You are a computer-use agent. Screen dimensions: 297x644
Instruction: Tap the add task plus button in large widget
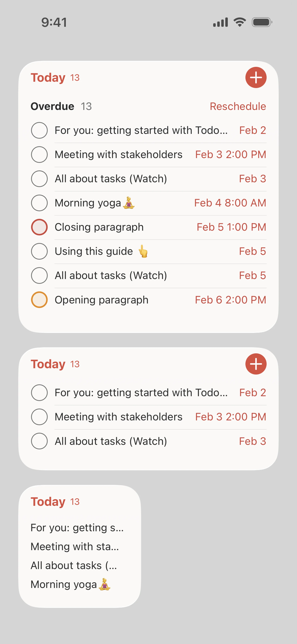click(256, 78)
